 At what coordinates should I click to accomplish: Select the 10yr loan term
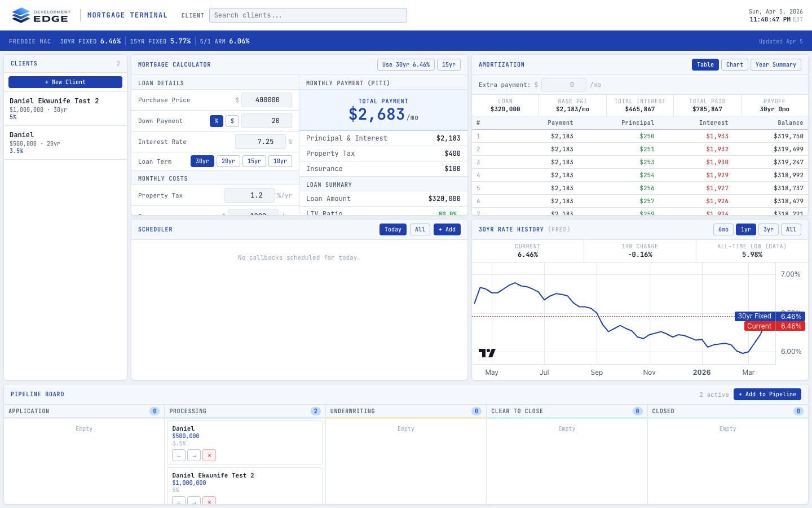(280, 161)
